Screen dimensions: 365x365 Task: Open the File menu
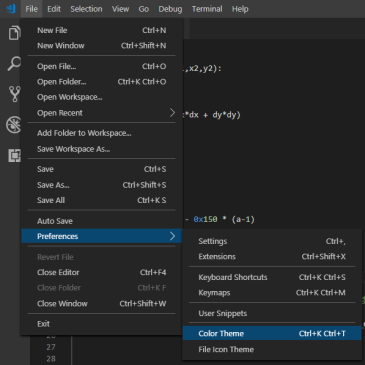coord(31,9)
